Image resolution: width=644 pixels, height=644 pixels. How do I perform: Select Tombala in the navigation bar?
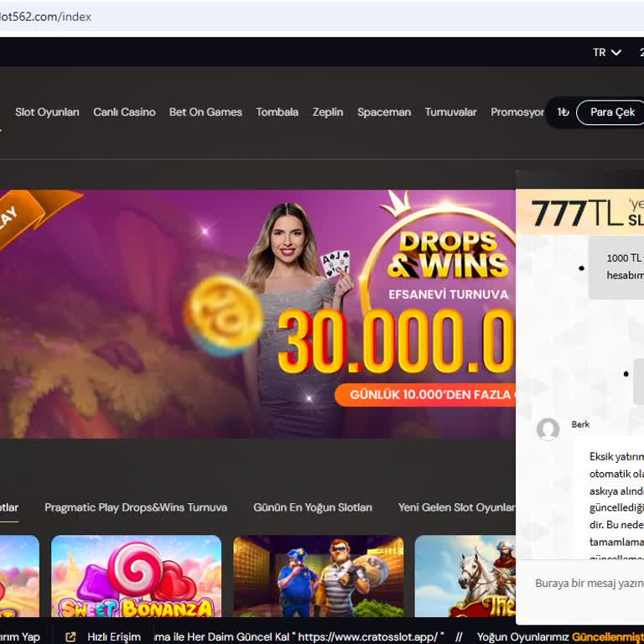[277, 112]
